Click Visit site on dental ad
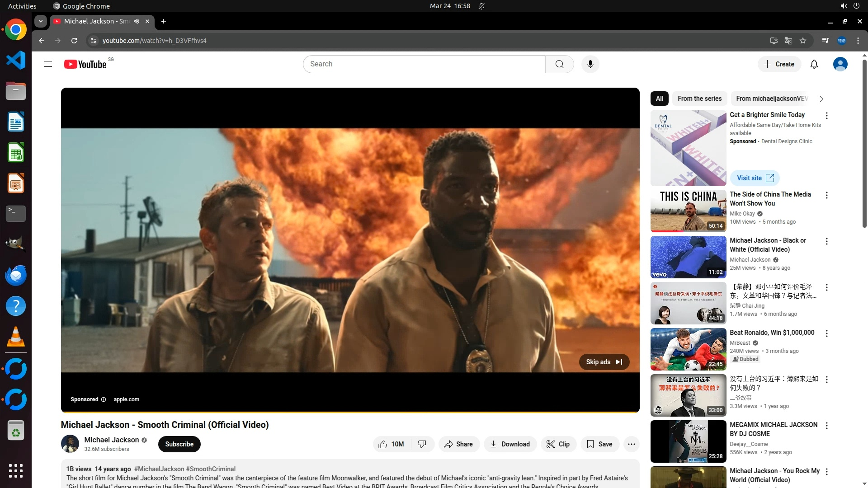The height and width of the screenshot is (488, 868). (x=755, y=178)
